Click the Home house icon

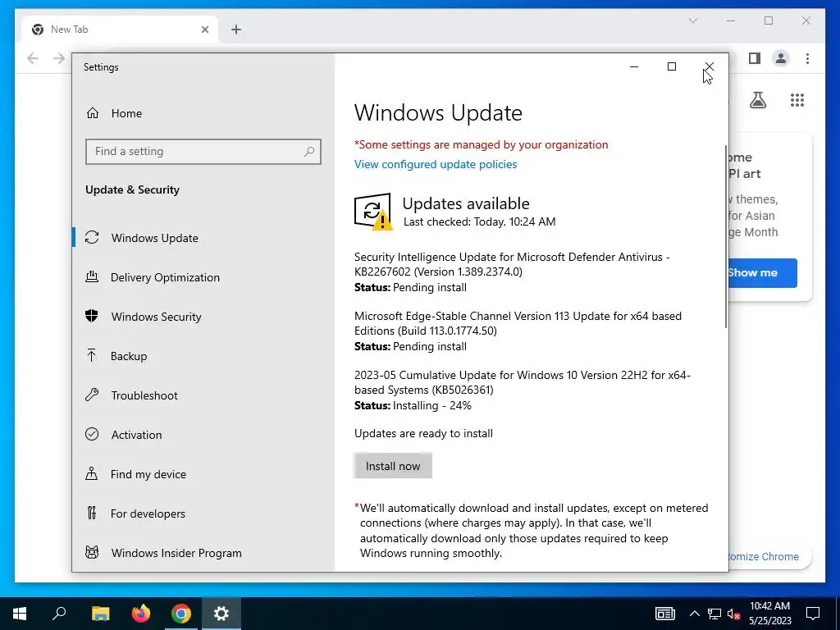[92, 113]
